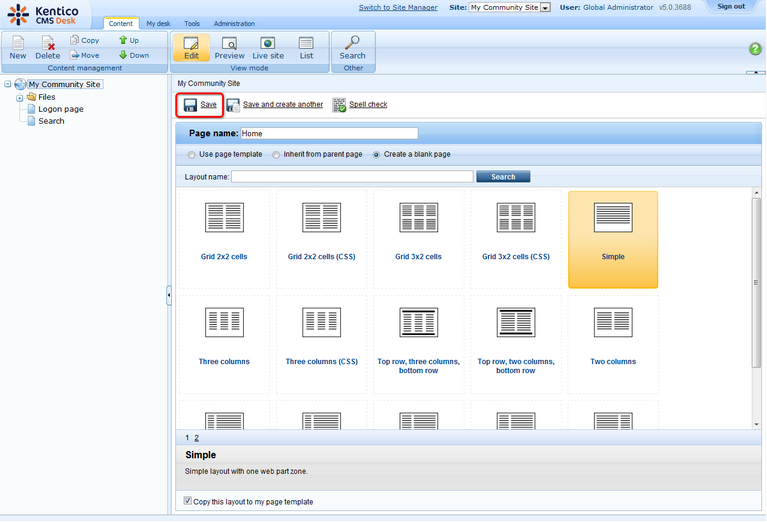Image resolution: width=767 pixels, height=522 pixels.
Task: Select the Three columns (CSS) layout
Action: point(321,344)
